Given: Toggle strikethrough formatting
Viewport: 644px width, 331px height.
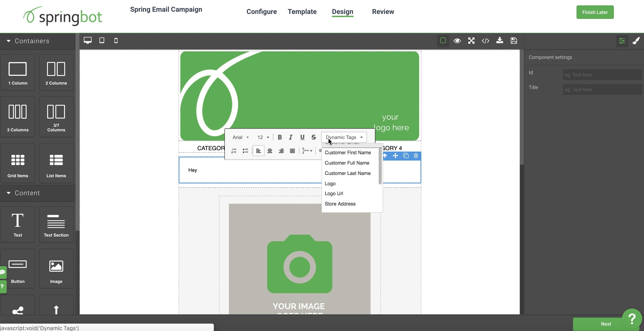Looking at the screenshot, I should point(313,137).
